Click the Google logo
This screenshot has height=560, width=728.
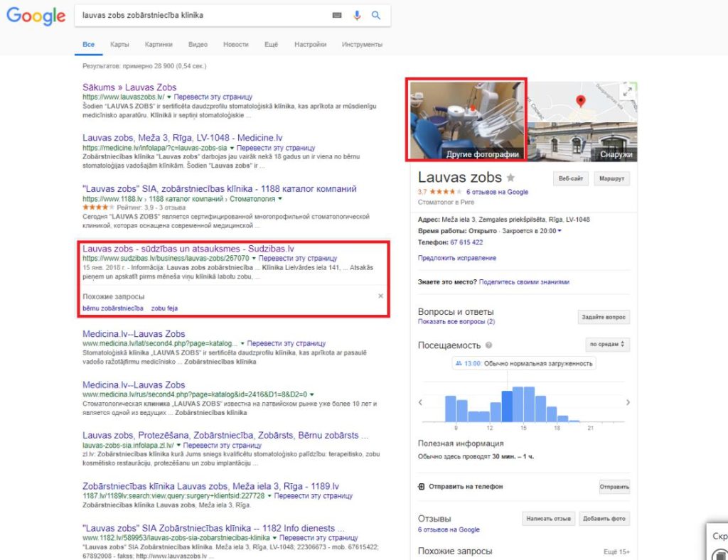coord(36,16)
